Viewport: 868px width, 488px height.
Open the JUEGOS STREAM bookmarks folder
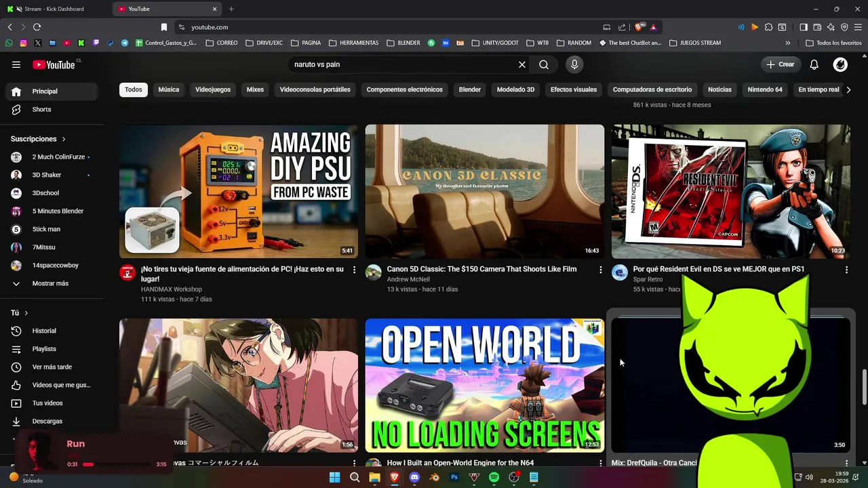695,43
